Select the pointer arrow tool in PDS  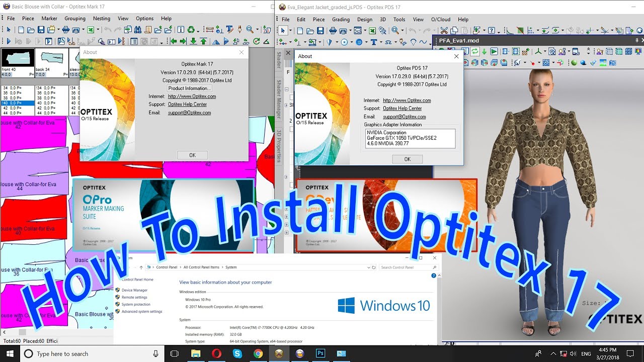tap(283, 30)
